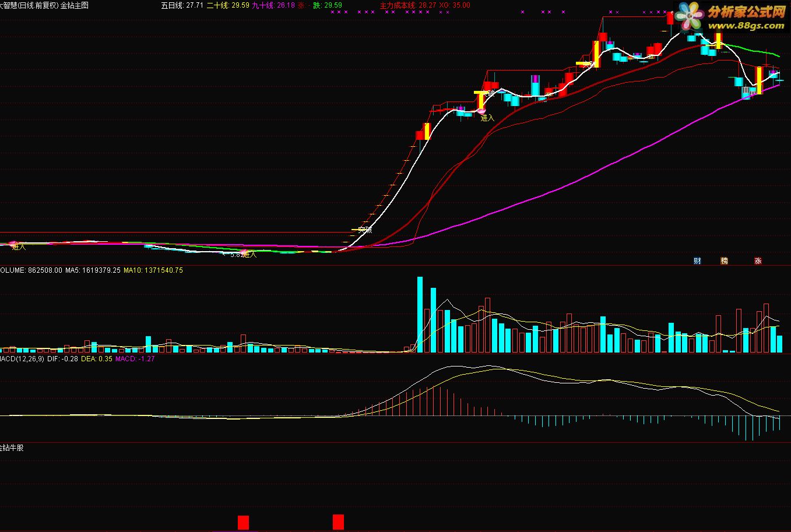The width and height of the screenshot is (791, 532).
Task: Click the XG: 35.00 value
Action: (455, 5)
